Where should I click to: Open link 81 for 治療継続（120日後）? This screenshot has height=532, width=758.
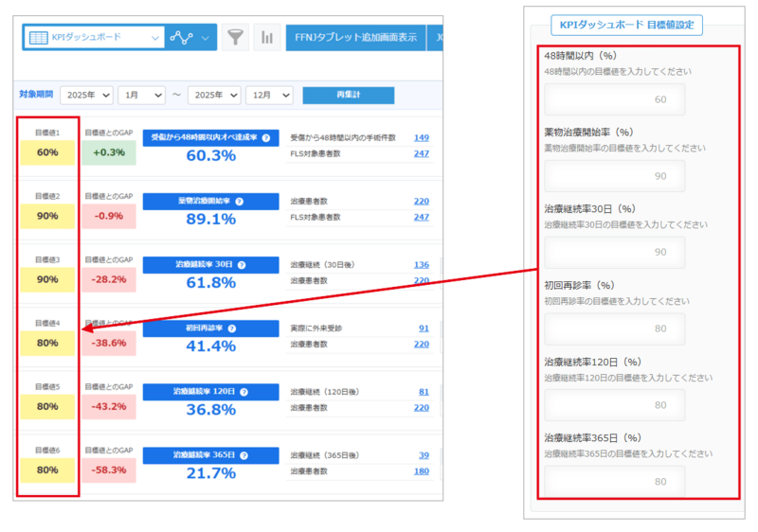pos(424,392)
